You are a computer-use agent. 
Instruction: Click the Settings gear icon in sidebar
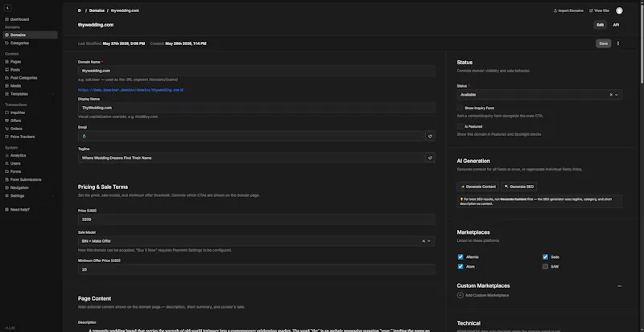pyautogui.click(x=6, y=196)
